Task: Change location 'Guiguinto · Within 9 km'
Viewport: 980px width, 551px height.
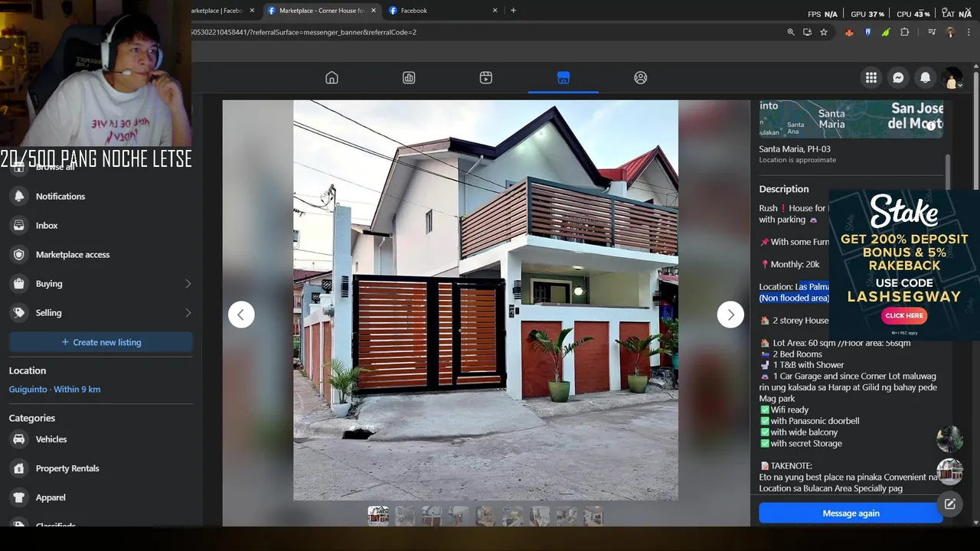Action: click(x=54, y=390)
